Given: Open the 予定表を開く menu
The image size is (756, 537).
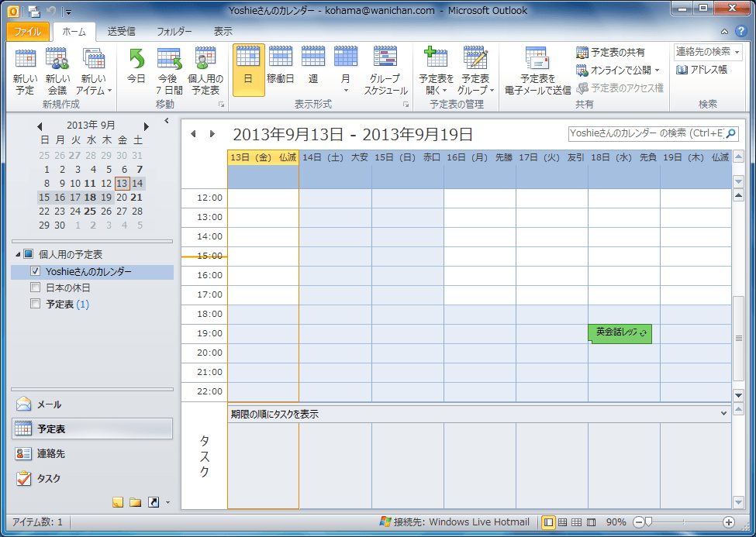Looking at the screenshot, I should (436, 71).
